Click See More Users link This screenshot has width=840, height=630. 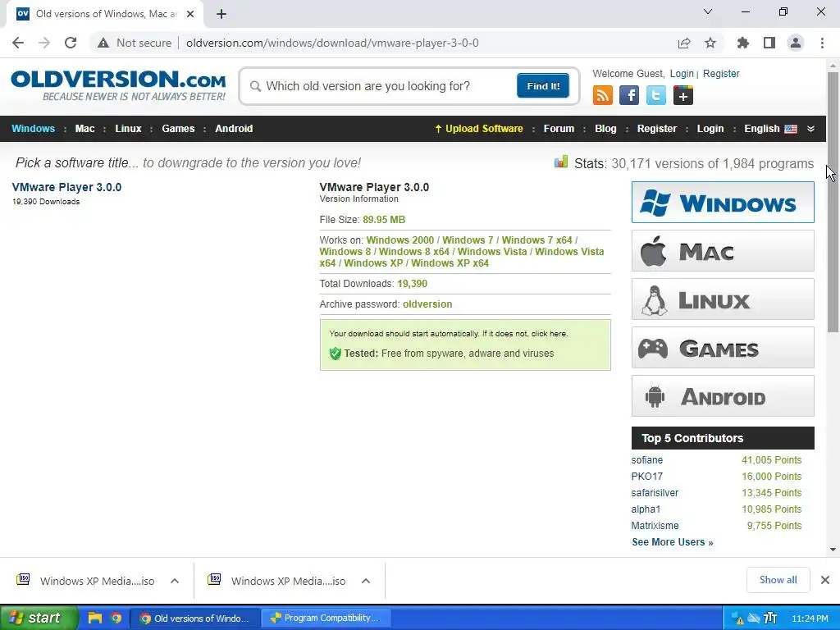point(673,542)
